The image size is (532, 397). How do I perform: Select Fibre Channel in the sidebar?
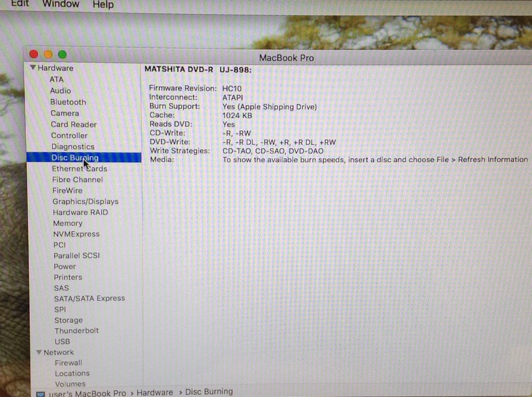click(x=77, y=180)
